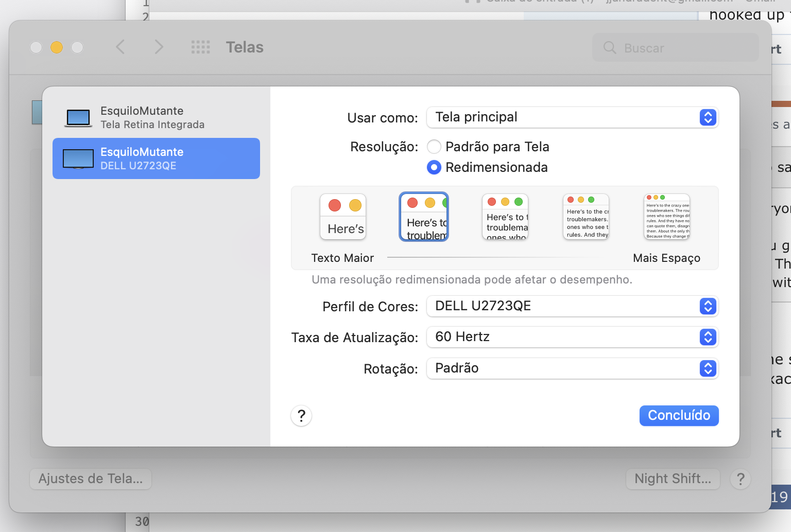The height and width of the screenshot is (532, 791).
Task: Open the Perfil de Cores dropdown
Action: [x=572, y=306]
